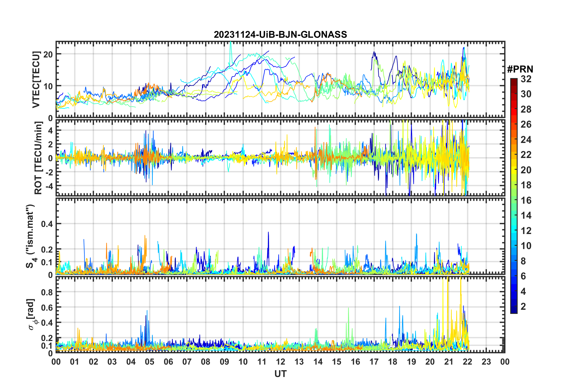The width and height of the screenshot is (561, 392).
Task: Click x-axis tick label 17
Action: [x=374, y=362]
